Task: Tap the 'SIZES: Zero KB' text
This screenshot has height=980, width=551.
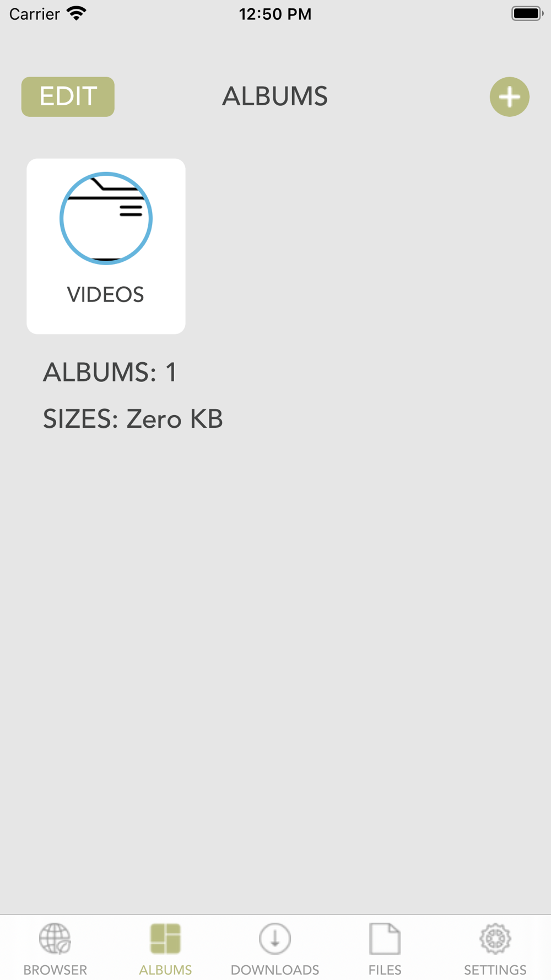Action: click(x=133, y=419)
